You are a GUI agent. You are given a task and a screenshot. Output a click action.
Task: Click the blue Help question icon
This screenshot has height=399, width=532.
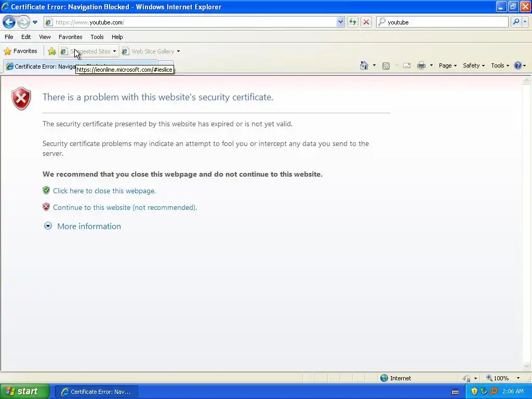tap(518, 65)
